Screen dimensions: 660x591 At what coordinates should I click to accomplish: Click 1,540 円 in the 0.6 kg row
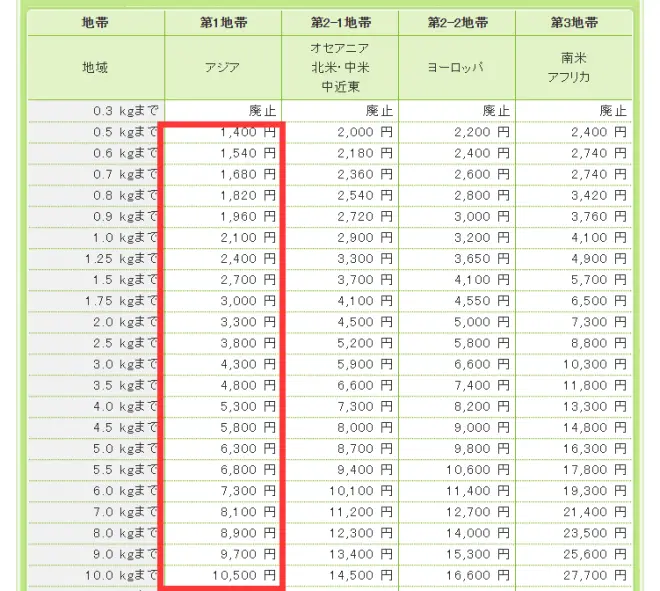248,153
